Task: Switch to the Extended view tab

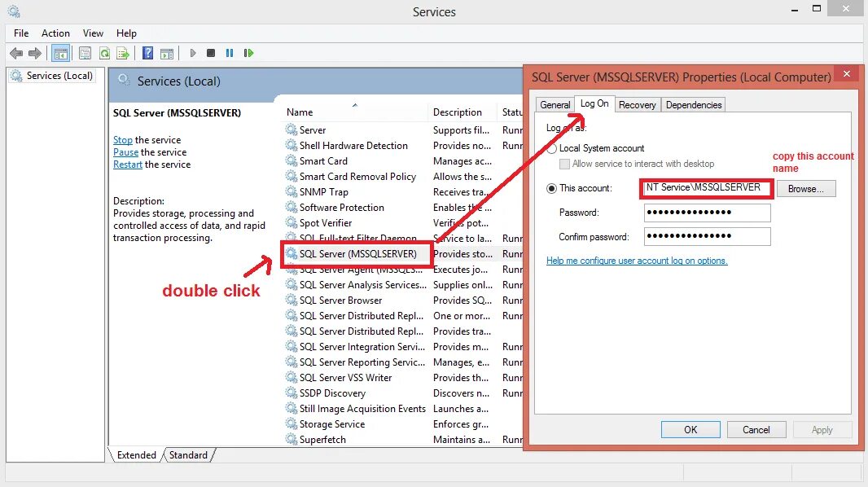Action: (136, 455)
